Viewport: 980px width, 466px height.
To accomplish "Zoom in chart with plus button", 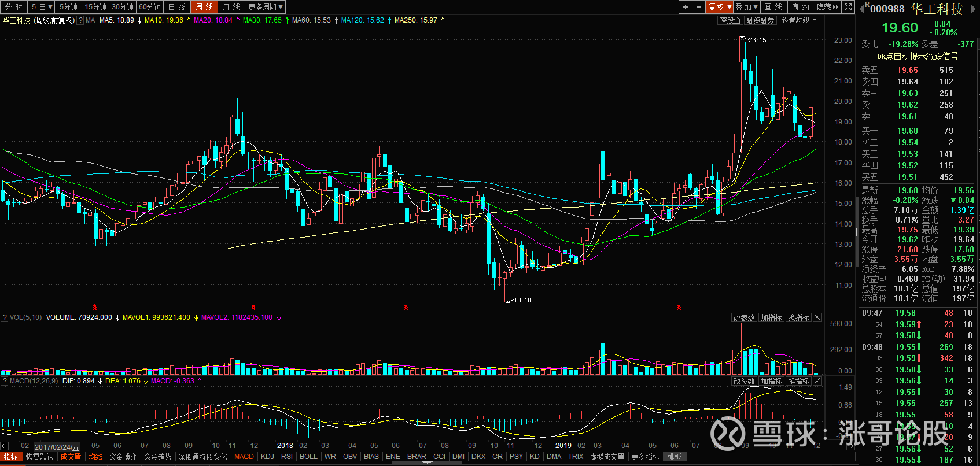I will coord(686,7).
